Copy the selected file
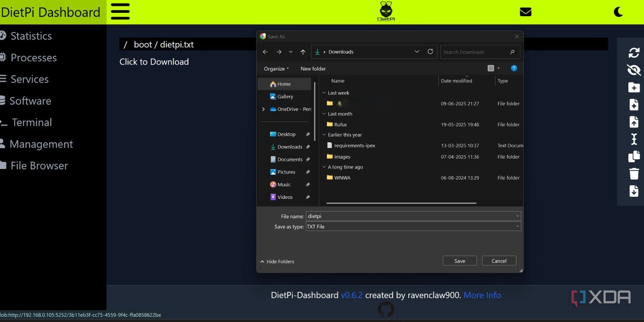The image size is (644, 322). point(634,156)
